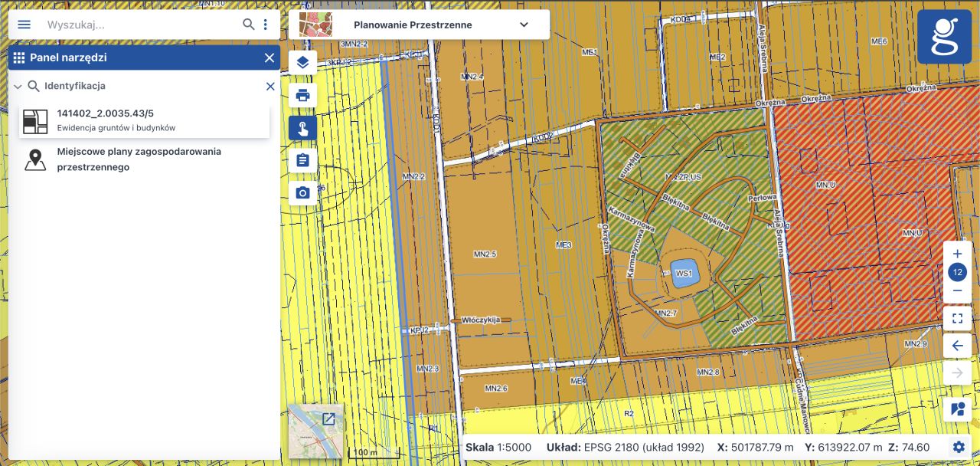Toggle the identification pointer tool
The image size is (980, 466).
click(302, 128)
